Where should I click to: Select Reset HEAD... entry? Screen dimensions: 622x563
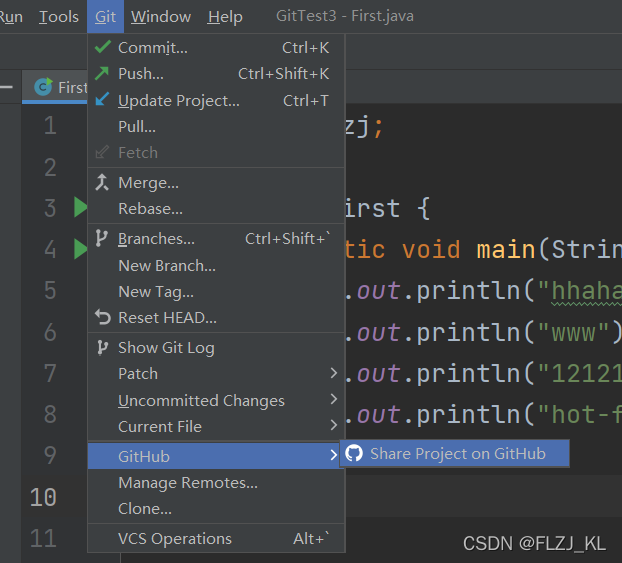(216, 318)
